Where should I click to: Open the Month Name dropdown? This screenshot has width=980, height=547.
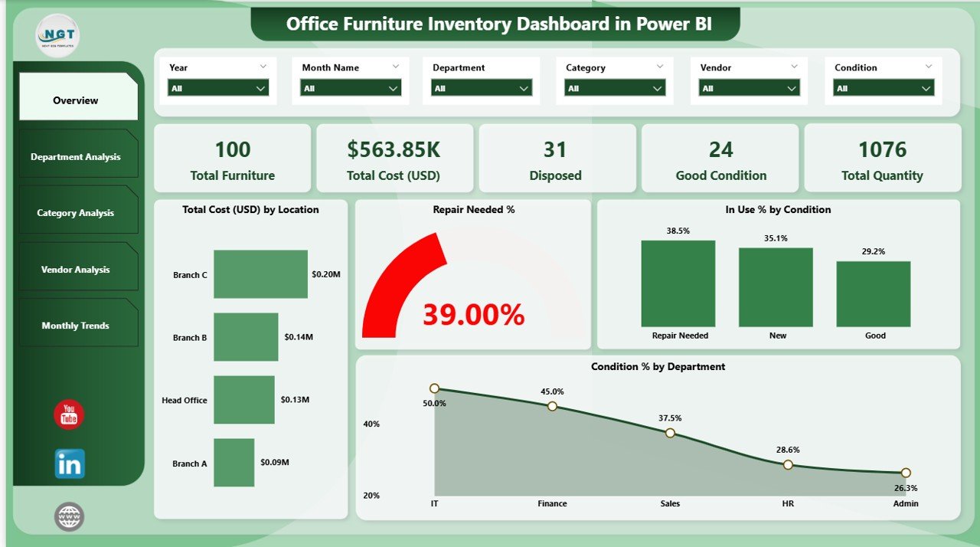point(351,88)
